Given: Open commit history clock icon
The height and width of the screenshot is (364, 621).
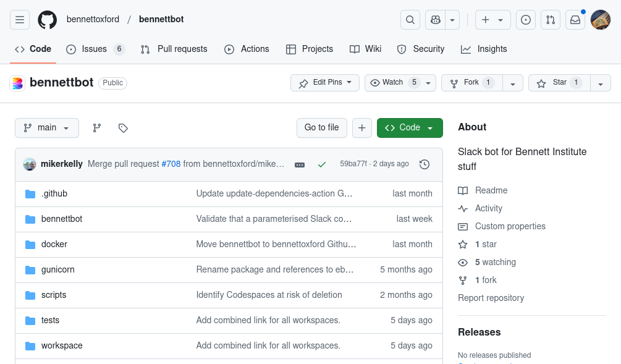Looking at the screenshot, I should (425, 164).
